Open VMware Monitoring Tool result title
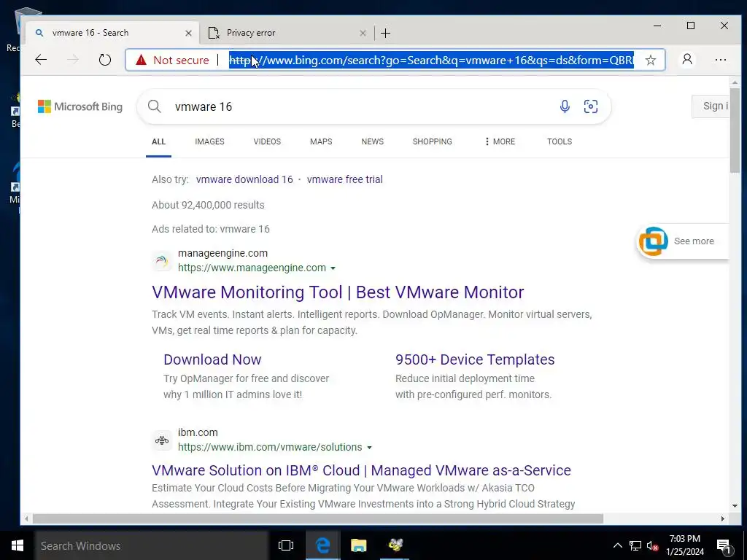 click(x=338, y=292)
